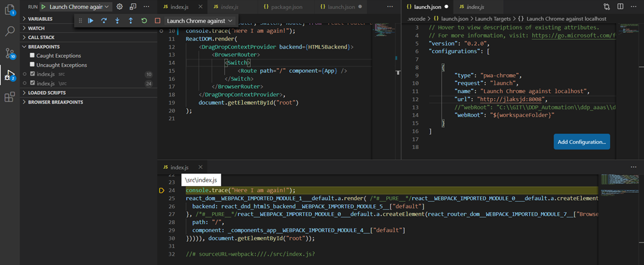Screen dimensions: 644x265
Task: Open the Search view in activity bar
Action: (10, 31)
